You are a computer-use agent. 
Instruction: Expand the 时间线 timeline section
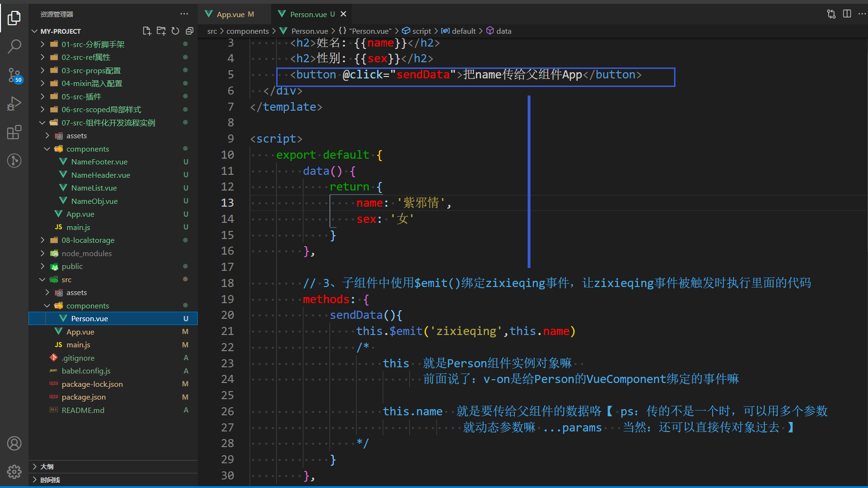pyautogui.click(x=113, y=480)
